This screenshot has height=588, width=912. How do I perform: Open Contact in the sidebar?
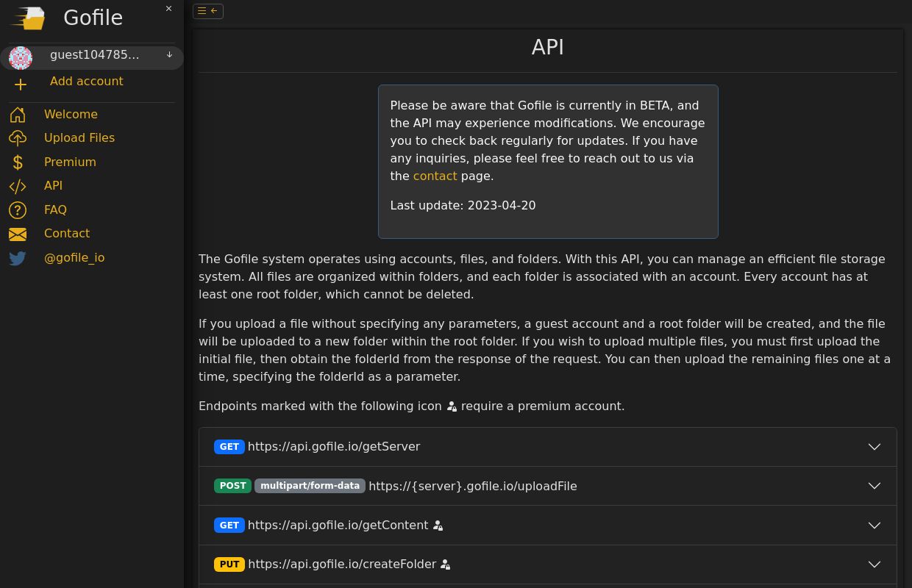[67, 234]
